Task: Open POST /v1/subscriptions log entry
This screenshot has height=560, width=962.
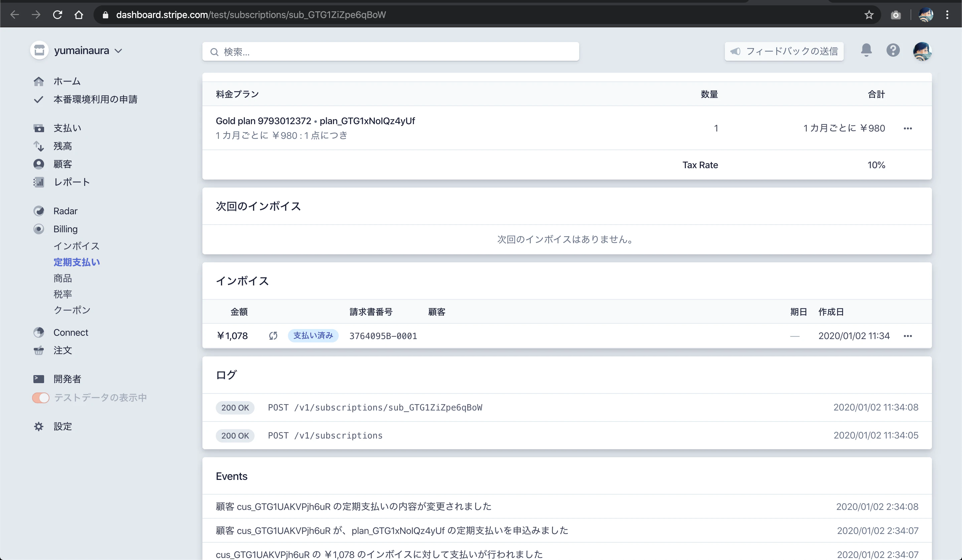Action: pyautogui.click(x=325, y=436)
